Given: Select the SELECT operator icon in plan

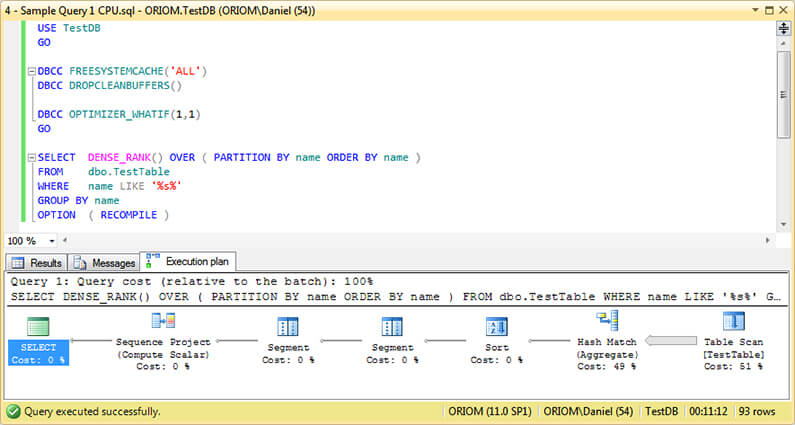Looking at the screenshot, I should pyautogui.click(x=38, y=327).
